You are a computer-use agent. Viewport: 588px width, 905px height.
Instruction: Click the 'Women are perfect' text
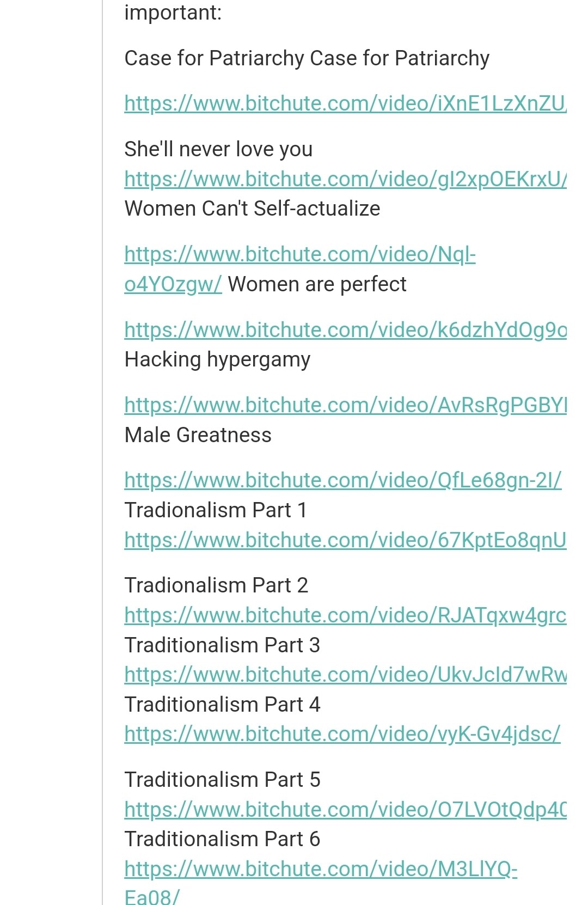point(317,284)
